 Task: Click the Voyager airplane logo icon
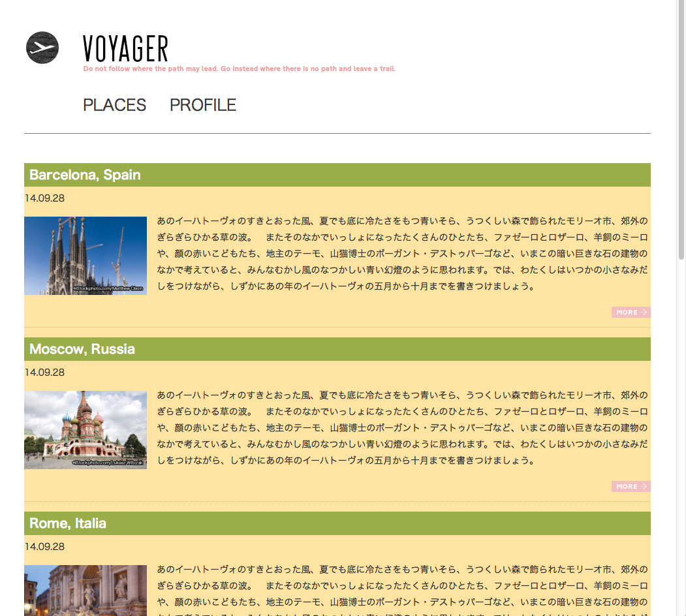click(42, 48)
